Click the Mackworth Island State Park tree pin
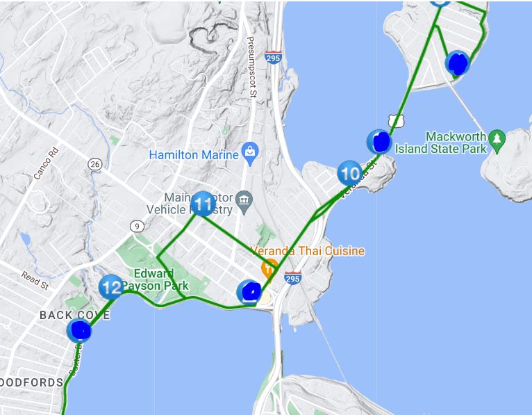Viewport: 532px width, 415px height. click(497, 142)
